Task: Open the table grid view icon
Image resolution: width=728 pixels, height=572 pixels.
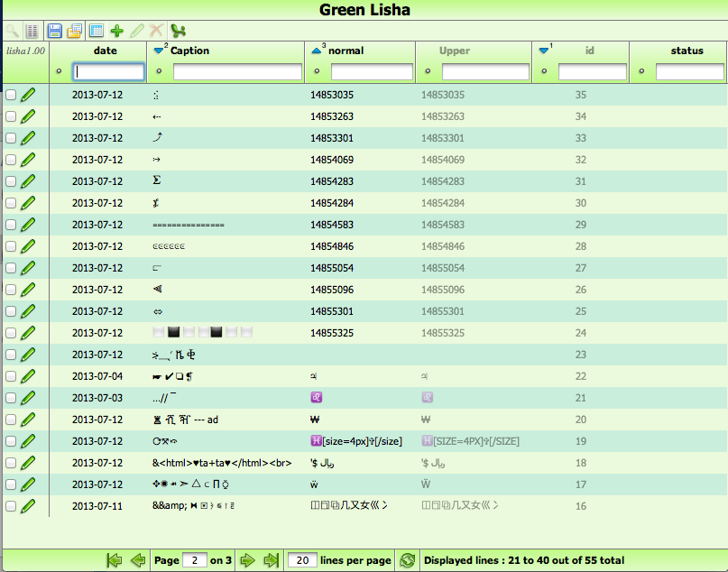Action: (x=97, y=30)
